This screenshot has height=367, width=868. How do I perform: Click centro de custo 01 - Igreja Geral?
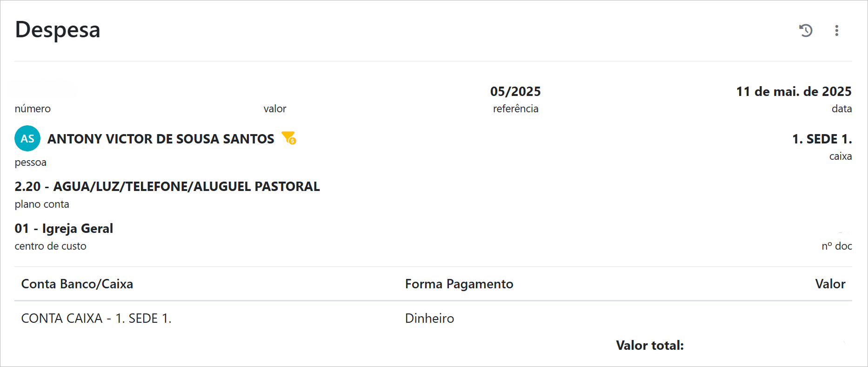(64, 228)
